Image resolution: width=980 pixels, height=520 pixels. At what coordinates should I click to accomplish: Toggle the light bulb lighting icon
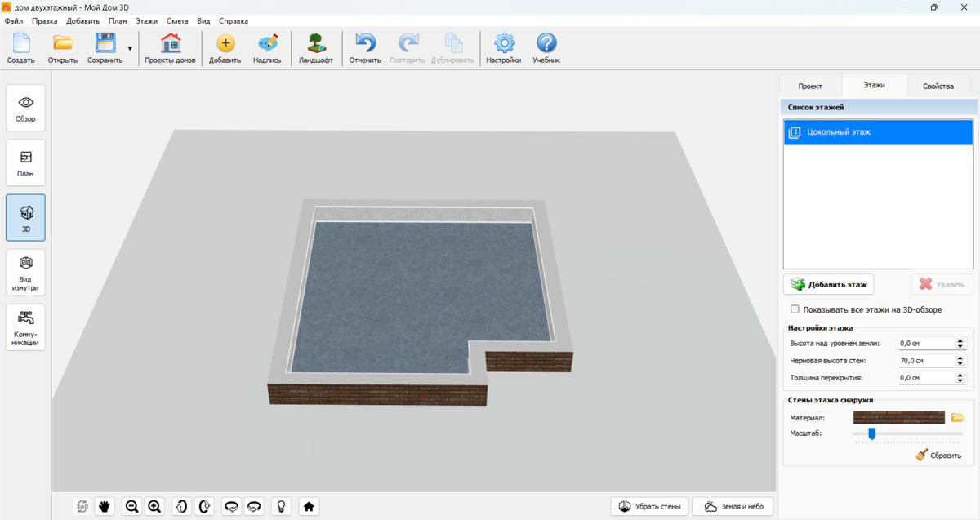pos(282,506)
